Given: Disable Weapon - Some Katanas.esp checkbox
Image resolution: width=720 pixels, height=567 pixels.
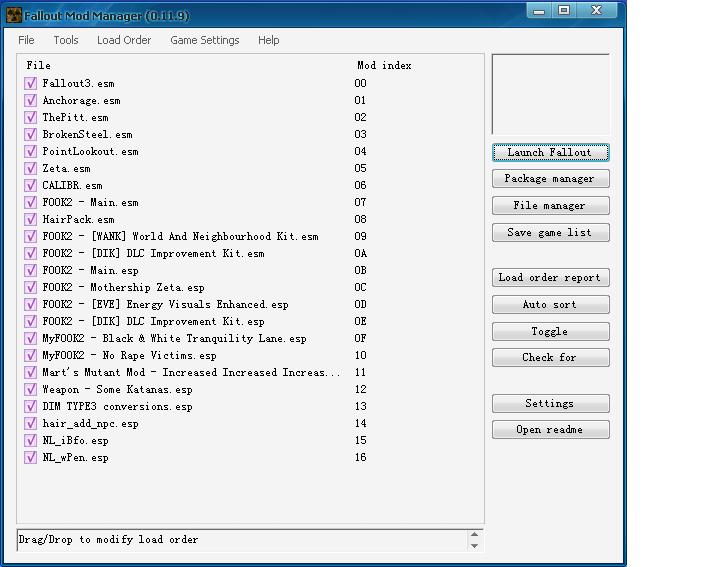Looking at the screenshot, I should pyautogui.click(x=30, y=389).
